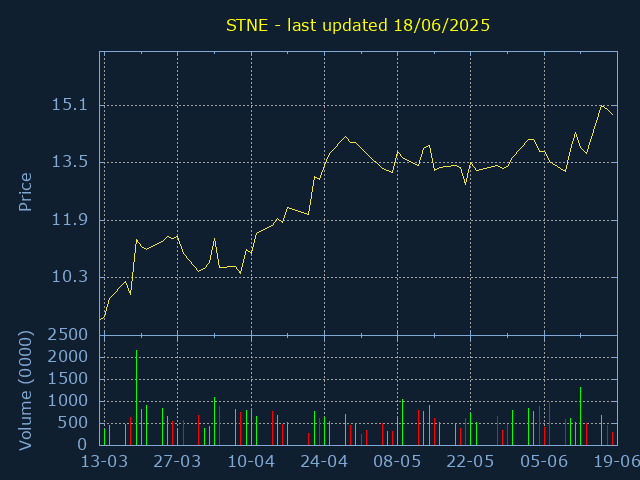Click the price line peak at 15.1
This screenshot has width=640, height=480.
tap(601, 106)
